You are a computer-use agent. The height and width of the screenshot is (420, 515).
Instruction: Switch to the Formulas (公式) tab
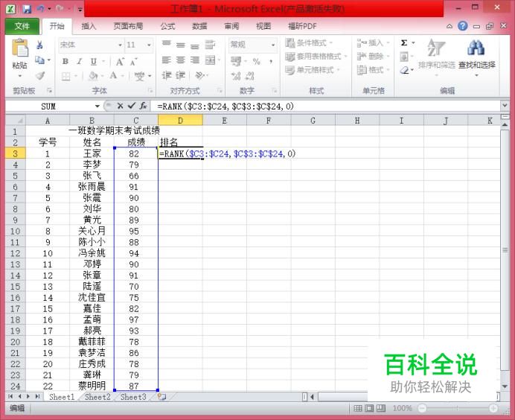coord(167,26)
